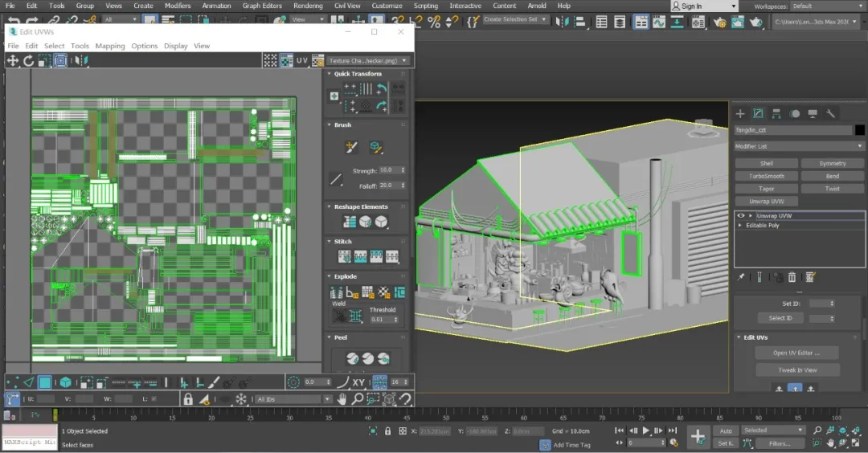This screenshot has height=453, width=868.
Task: Click the lock selection padlock icon
Action: click(x=187, y=399)
